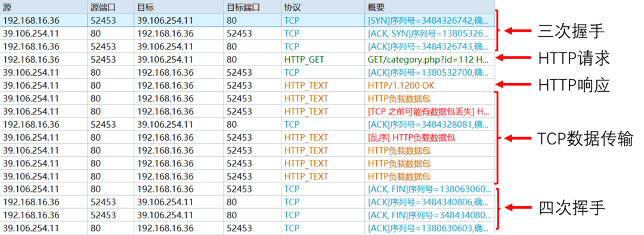Screen dimensions: 644x235
Task: Sort by the 概要 column header
Action: (x=429, y=7)
